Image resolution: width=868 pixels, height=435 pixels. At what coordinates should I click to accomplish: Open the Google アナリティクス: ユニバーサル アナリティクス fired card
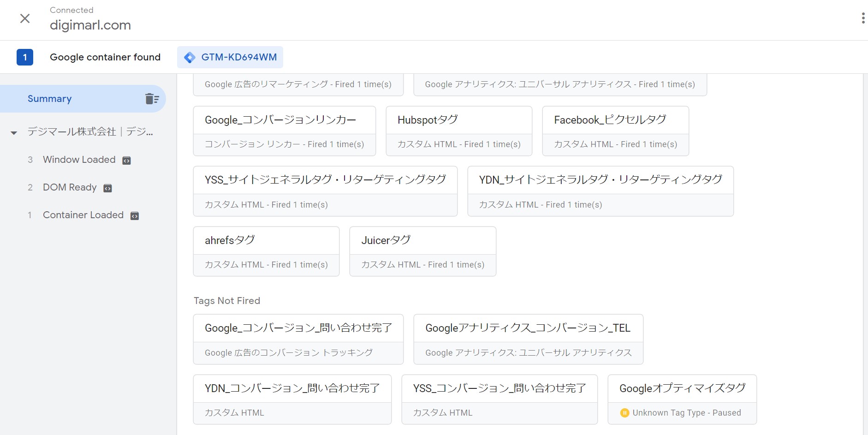click(560, 84)
